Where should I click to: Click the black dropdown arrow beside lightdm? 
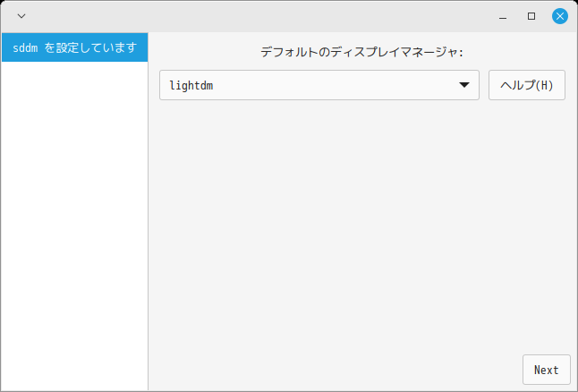464,85
